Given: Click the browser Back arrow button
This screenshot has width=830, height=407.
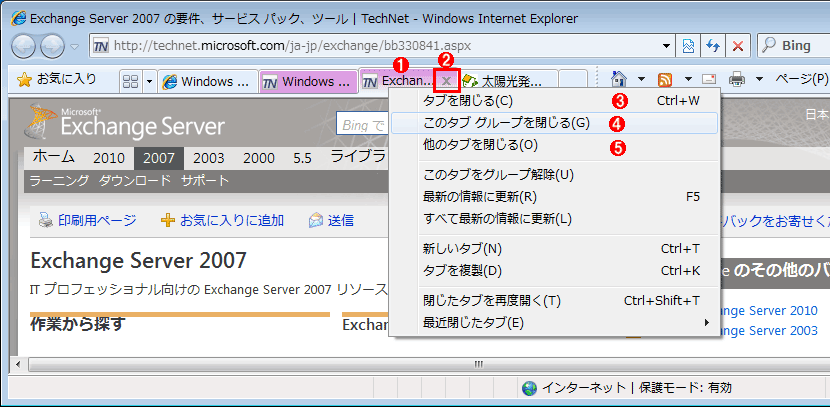Looking at the screenshot, I should (23, 46).
